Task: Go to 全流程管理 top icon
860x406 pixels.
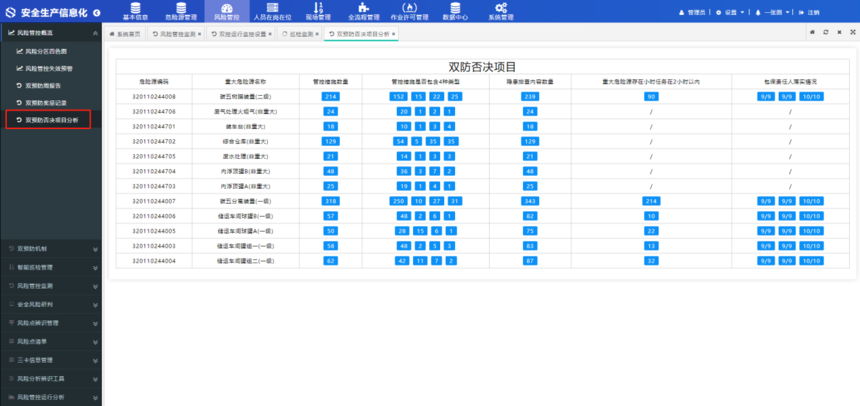Action: click(363, 8)
